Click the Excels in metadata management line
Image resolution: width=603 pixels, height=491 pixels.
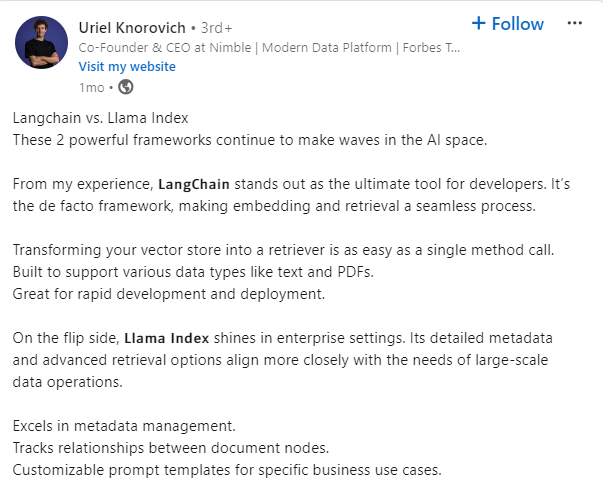tap(124, 427)
